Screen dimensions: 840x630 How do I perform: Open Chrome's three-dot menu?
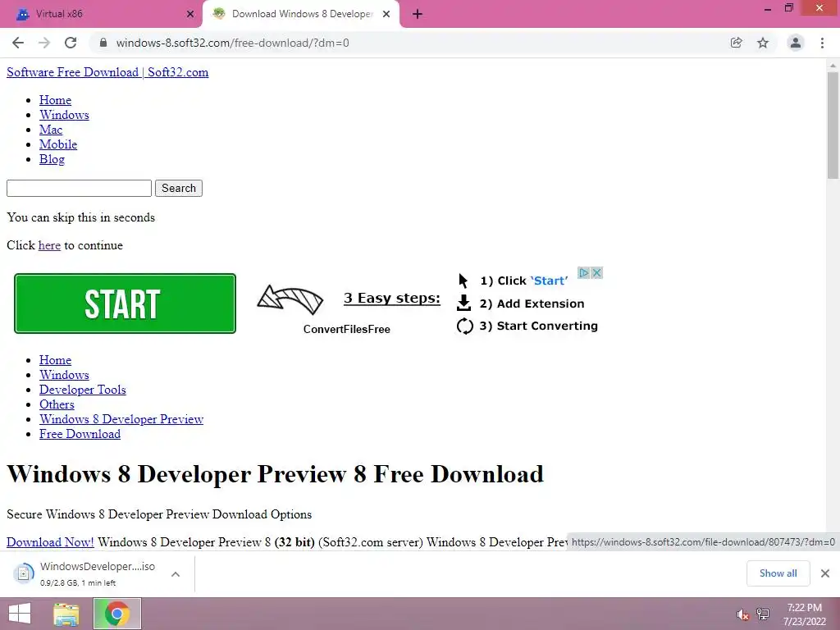coord(822,43)
